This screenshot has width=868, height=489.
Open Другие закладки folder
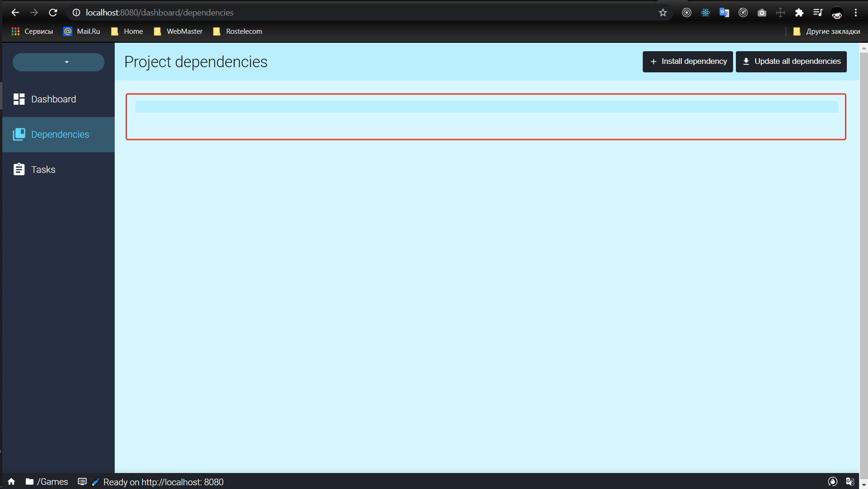point(827,31)
